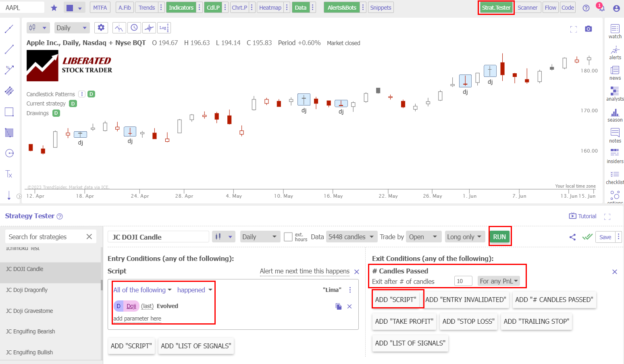Switch to the Heatmap menu
624x364 pixels.
coord(270,7)
